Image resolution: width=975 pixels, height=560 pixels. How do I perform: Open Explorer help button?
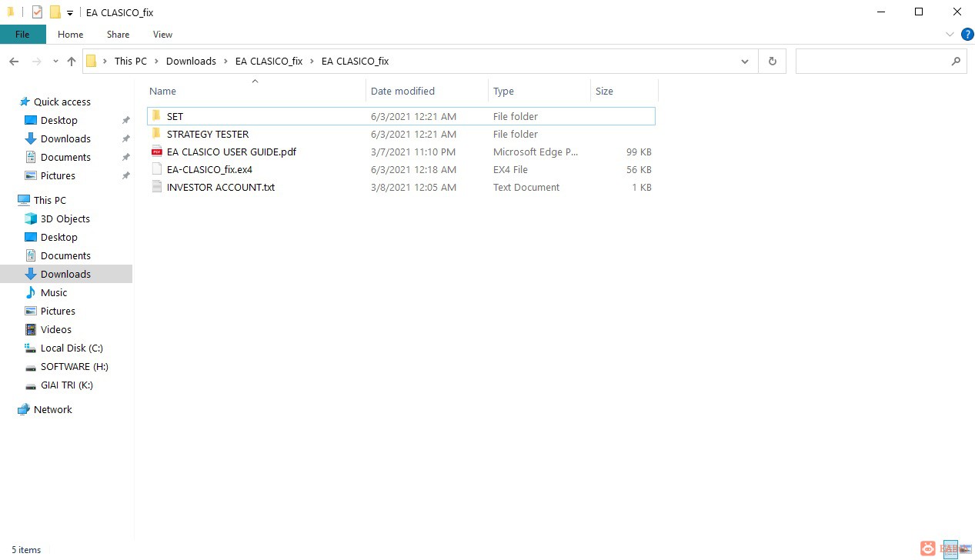point(967,35)
